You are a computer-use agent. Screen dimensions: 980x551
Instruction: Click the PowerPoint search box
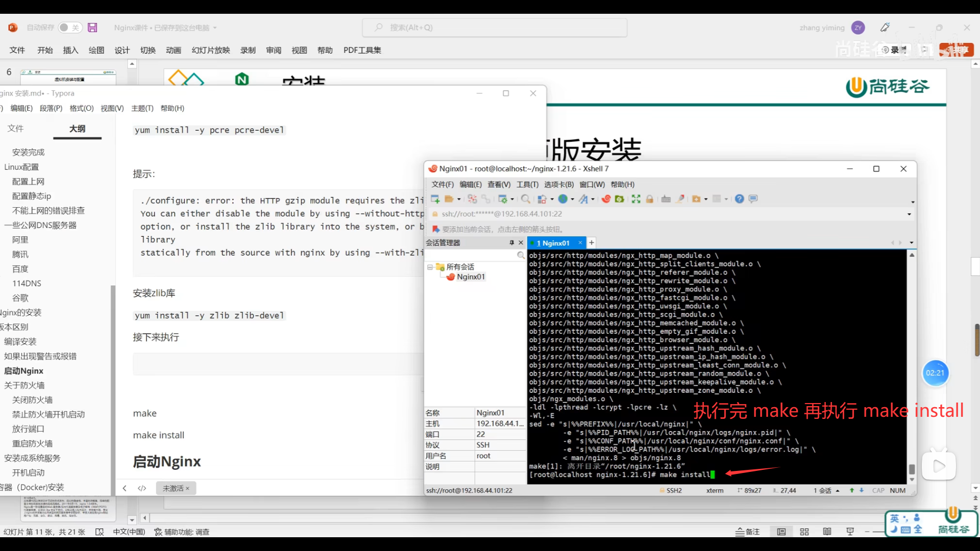pyautogui.click(x=494, y=28)
